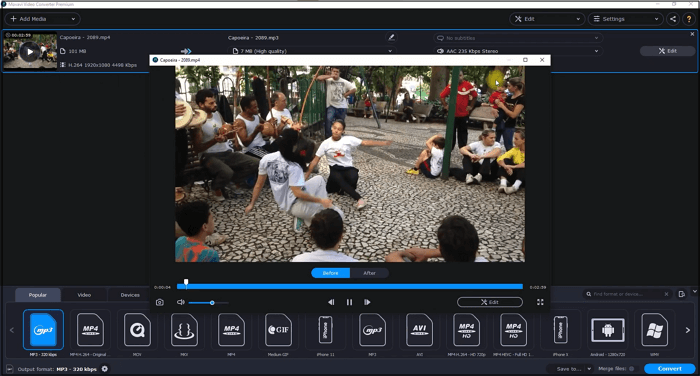The height and width of the screenshot is (376, 700).
Task: Choose the MP4 H.264 Original preset
Action: pyautogui.click(x=90, y=330)
